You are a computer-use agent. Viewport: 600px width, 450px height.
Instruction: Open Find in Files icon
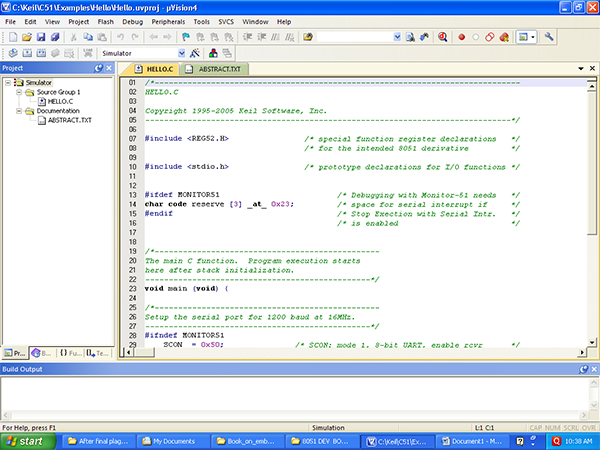pyautogui.click(x=308, y=37)
